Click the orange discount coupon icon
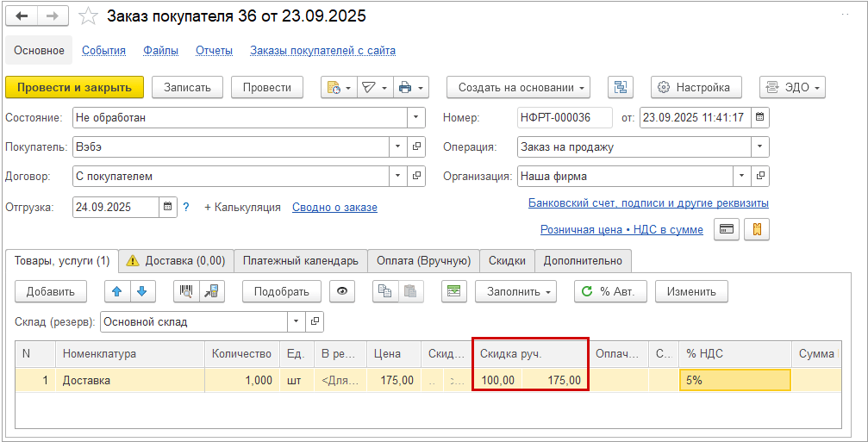Image resolution: width=868 pixels, height=442 pixels. coord(757,229)
